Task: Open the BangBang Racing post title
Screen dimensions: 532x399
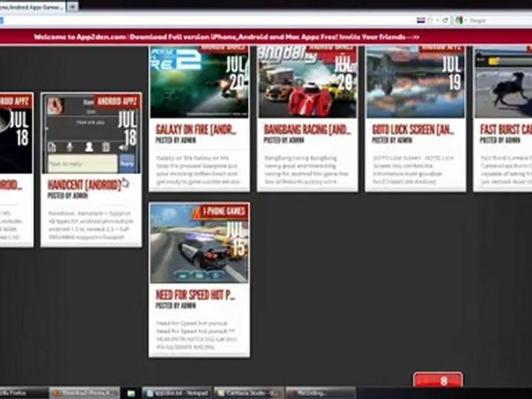Action: pyautogui.click(x=306, y=130)
